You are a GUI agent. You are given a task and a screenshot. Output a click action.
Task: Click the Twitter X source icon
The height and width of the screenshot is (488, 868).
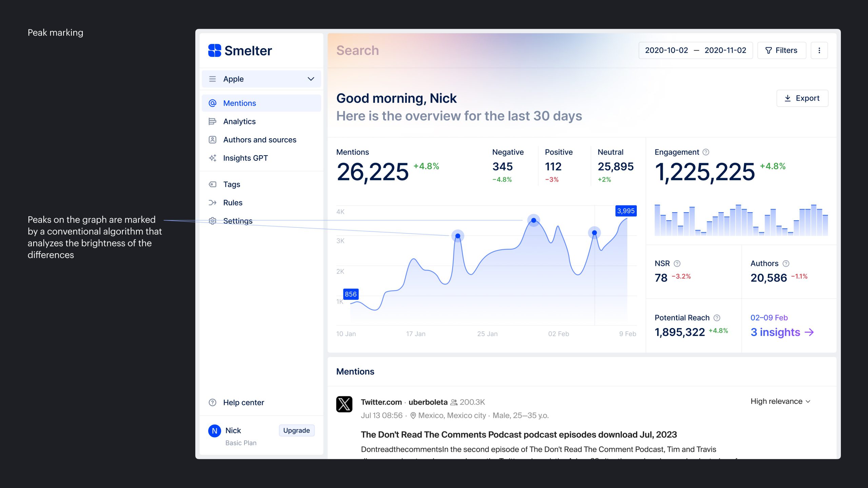344,404
